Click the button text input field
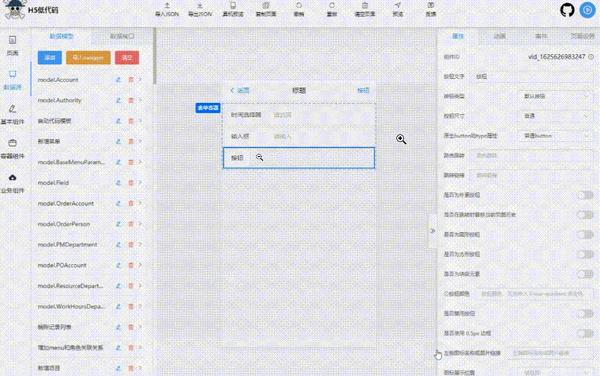The image size is (600, 376). [x=532, y=77]
